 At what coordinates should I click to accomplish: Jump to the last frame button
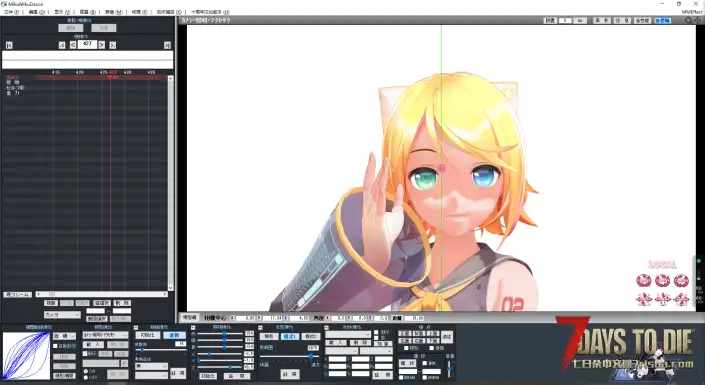tap(167, 45)
